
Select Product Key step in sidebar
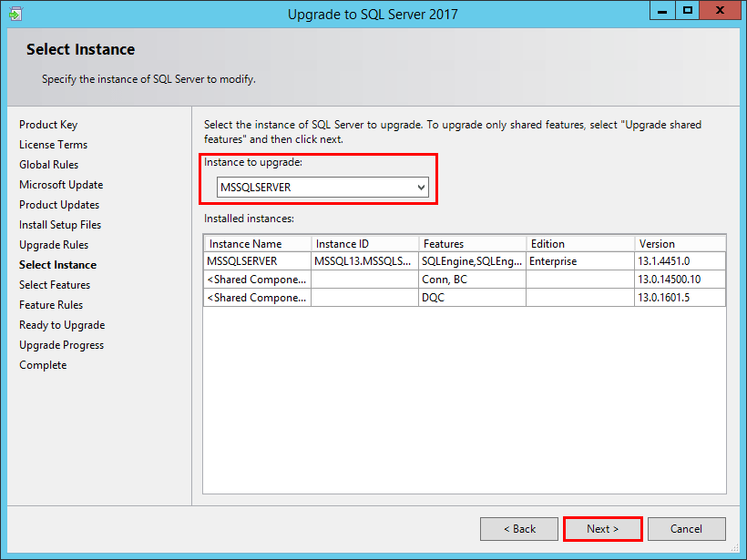click(48, 125)
